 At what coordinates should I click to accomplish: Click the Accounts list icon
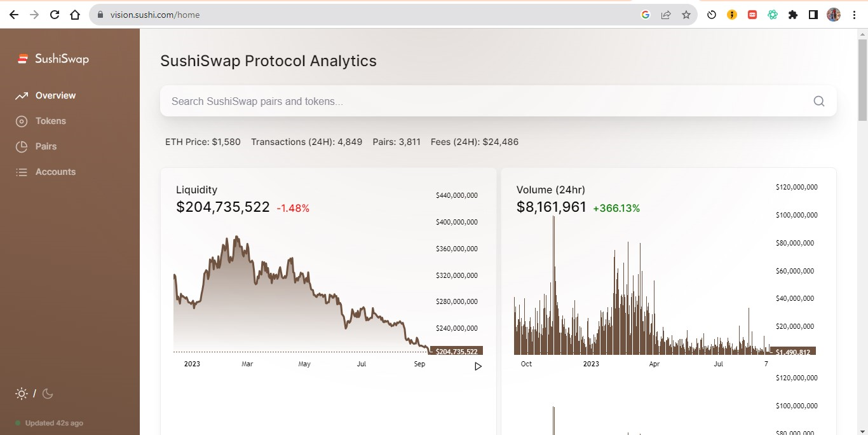22,172
